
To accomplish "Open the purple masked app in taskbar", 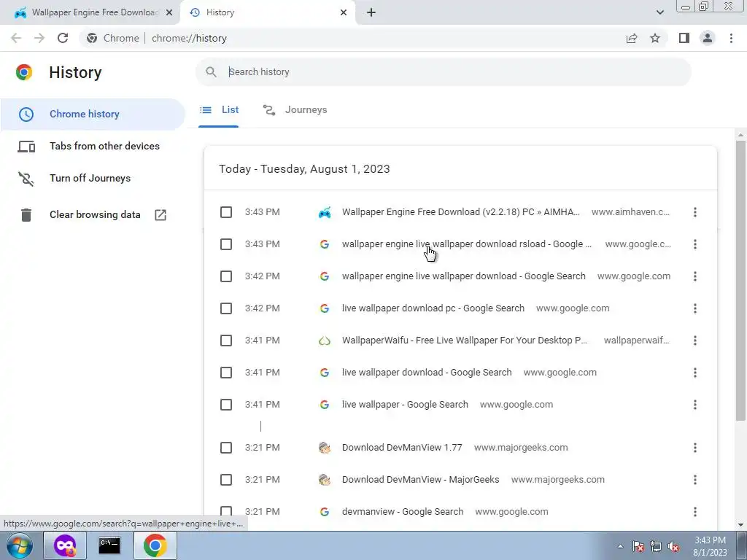I will coord(64,545).
